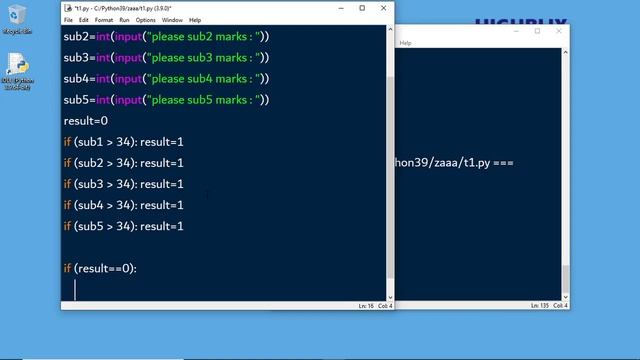Open the Options menu in t1.py editor

146,20
